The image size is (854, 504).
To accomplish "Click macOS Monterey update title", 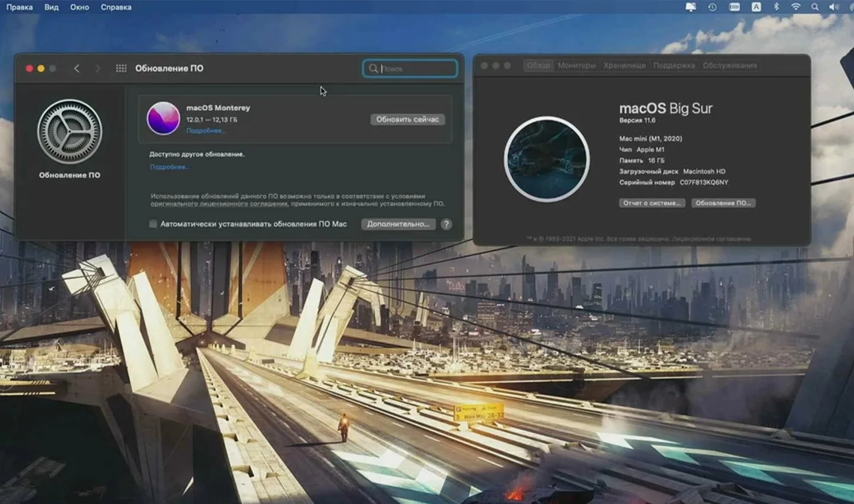I will 218,108.
